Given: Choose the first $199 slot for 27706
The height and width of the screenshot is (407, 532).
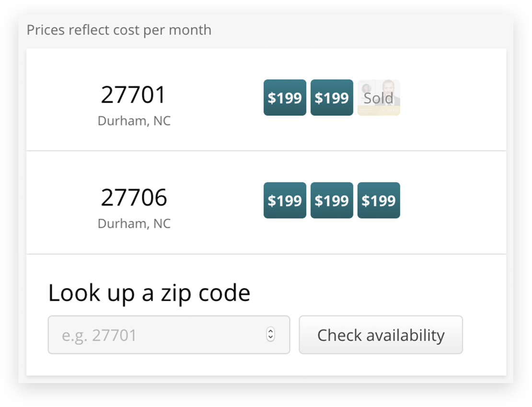Looking at the screenshot, I should pos(285,200).
